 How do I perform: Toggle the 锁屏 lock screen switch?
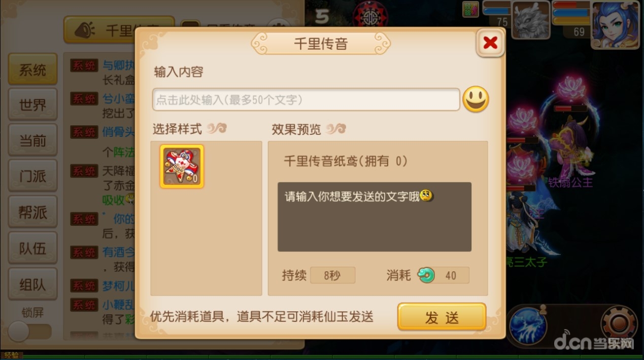click(x=29, y=332)
